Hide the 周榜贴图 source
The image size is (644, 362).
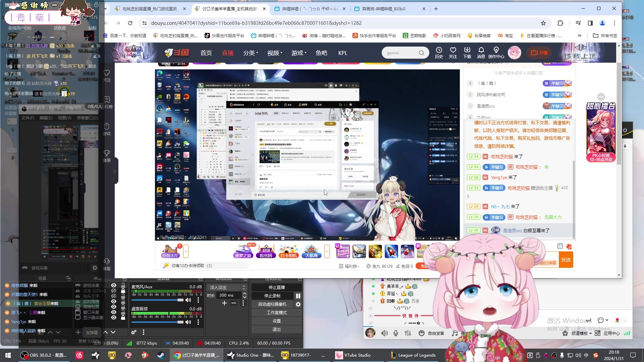tap(114, 307)
